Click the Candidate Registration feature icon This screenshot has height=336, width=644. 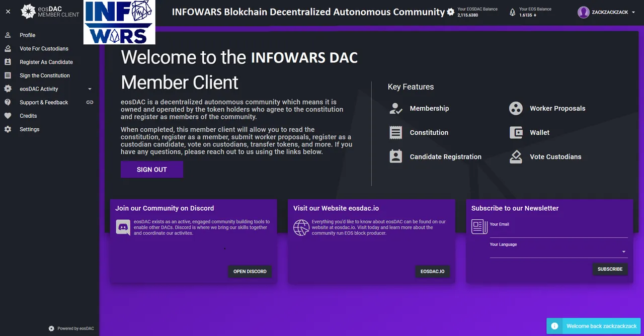[396, 156]
